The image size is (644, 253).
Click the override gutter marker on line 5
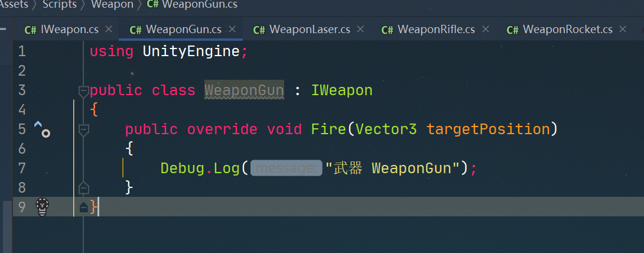click(x=42, y=129)
